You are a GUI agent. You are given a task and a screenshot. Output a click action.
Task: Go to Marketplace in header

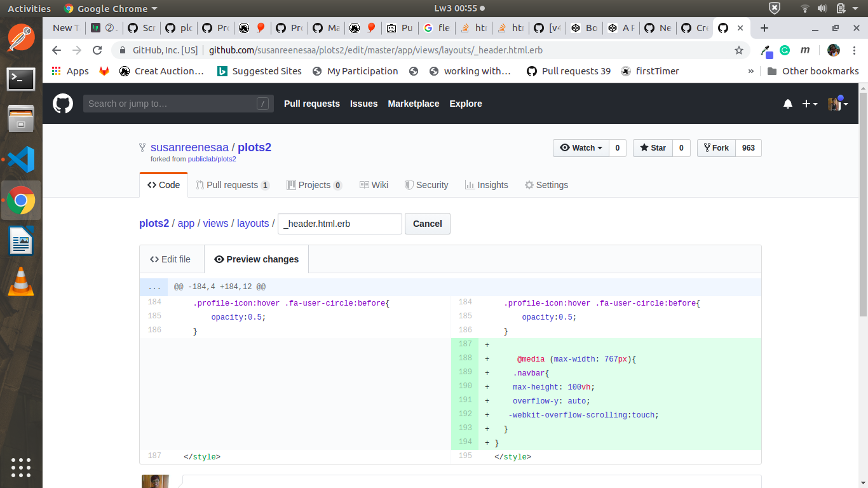tap(414, 104)
